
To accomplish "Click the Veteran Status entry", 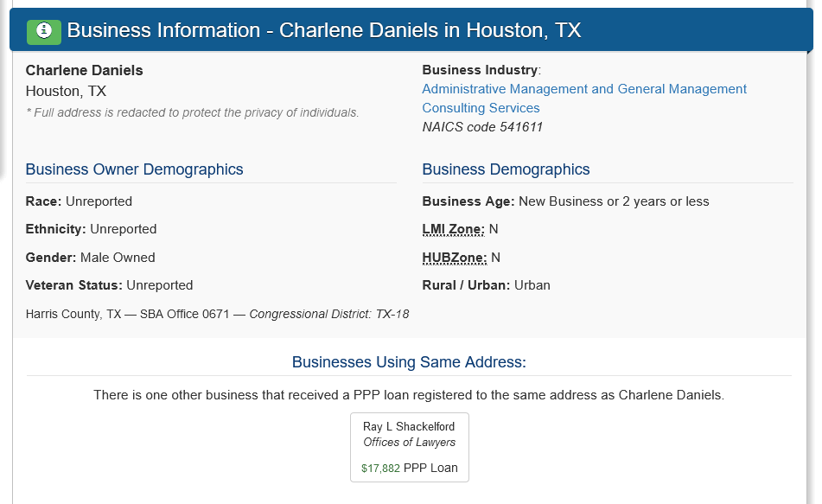I will [109, 285].
